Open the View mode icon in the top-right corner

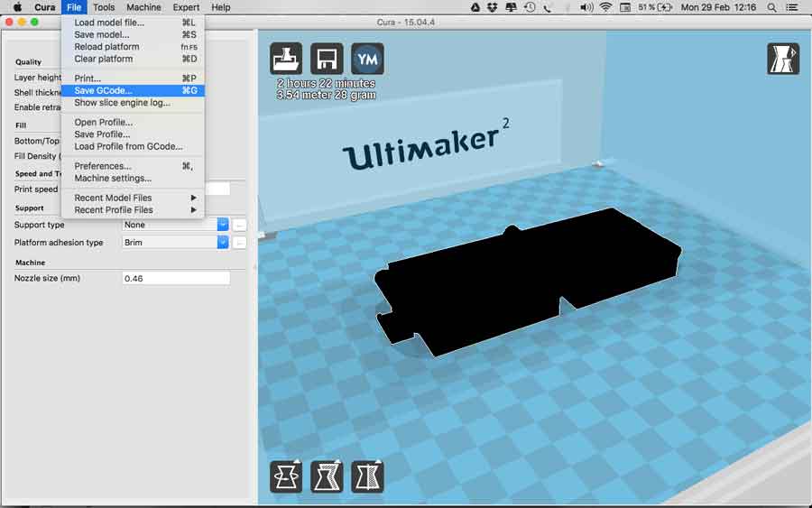coord(783,59)
